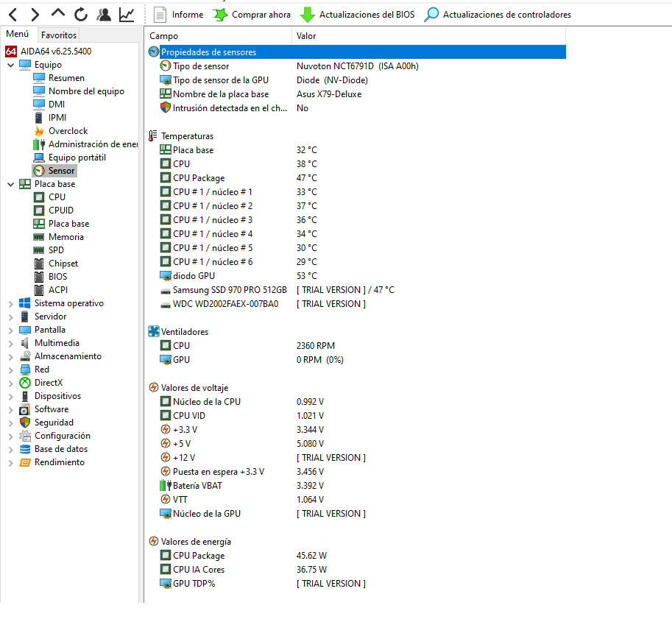
Task: Expand the Servidor node
Action: 11,317
